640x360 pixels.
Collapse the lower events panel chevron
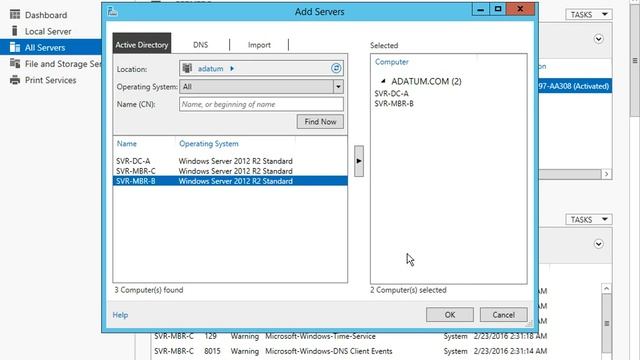pos(598,244)
